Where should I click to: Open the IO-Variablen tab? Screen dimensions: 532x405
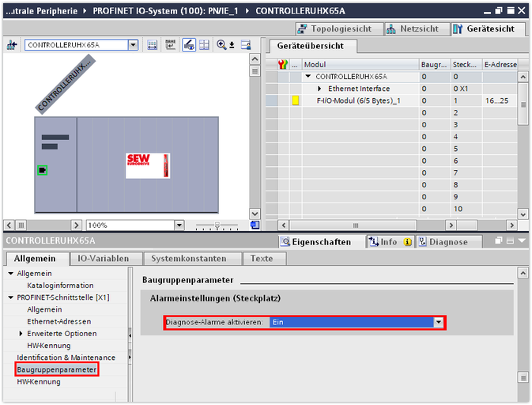pos(104,258)
